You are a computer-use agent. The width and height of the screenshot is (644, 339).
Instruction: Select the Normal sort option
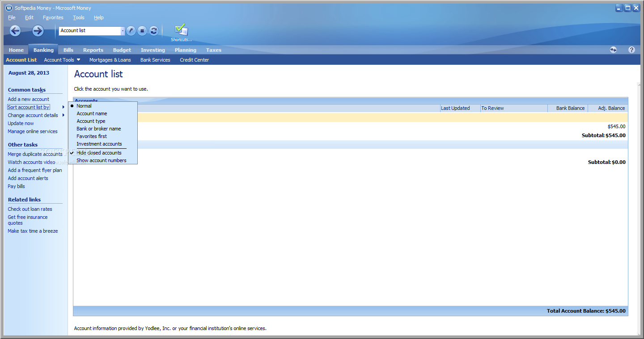[84, 106]
